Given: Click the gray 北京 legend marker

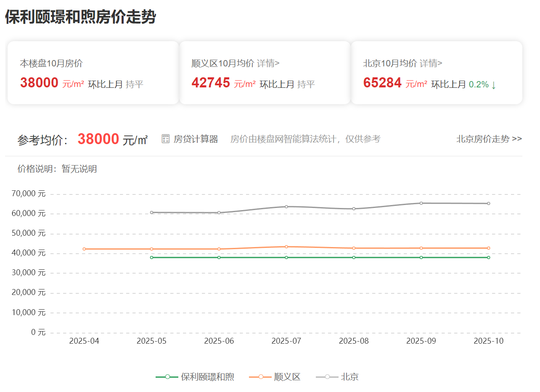Looking at the screenshot, I should pos(326,377).
